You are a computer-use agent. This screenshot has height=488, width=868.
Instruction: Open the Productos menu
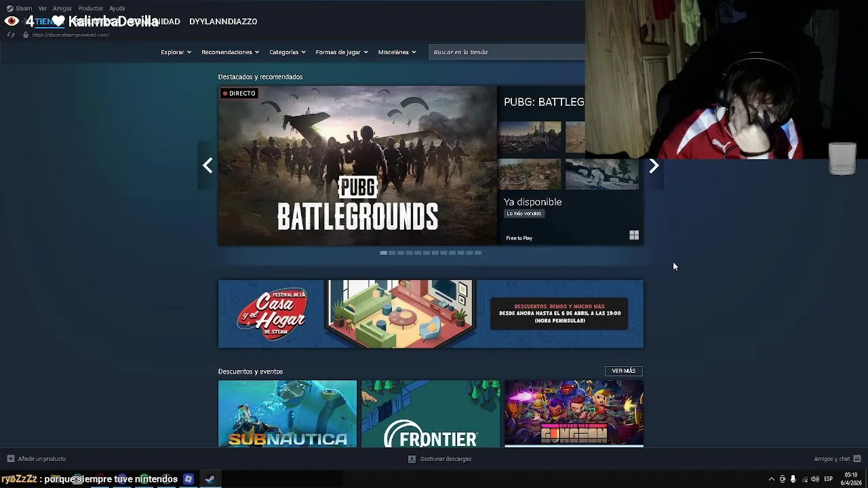click(90, 9)
